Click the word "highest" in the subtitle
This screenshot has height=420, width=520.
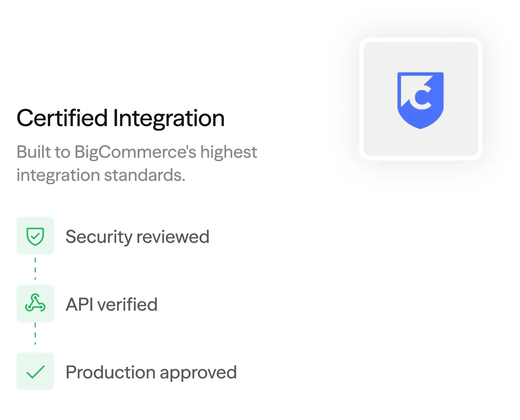228,152
